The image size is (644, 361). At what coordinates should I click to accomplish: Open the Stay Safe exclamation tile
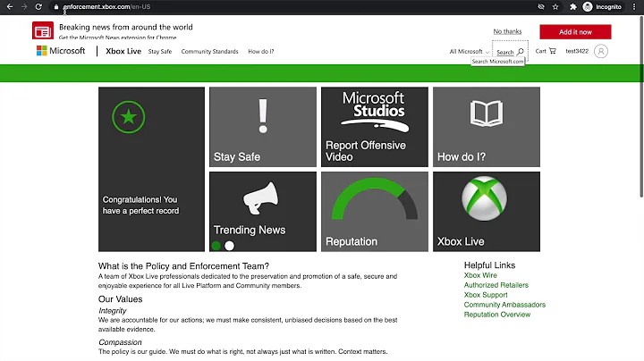(262, 127)
